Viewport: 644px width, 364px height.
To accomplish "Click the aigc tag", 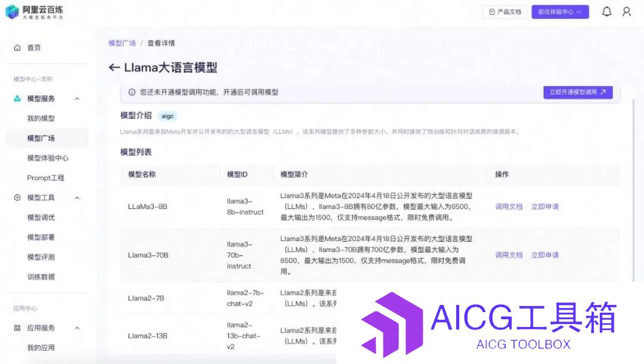I will click(x=168, y=116).
